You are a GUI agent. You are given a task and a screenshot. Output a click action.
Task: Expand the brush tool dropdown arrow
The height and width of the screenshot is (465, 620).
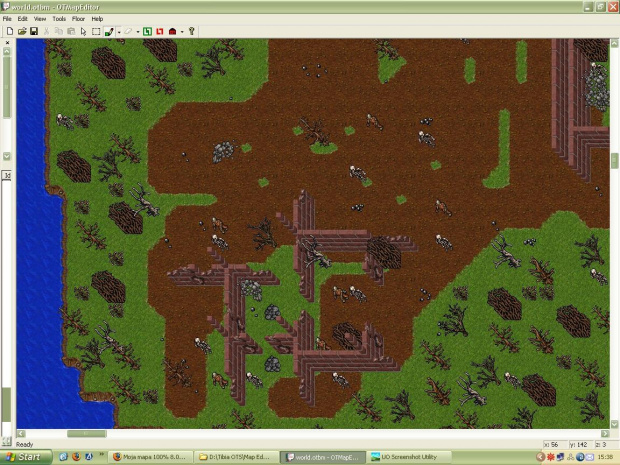point(119,32)
